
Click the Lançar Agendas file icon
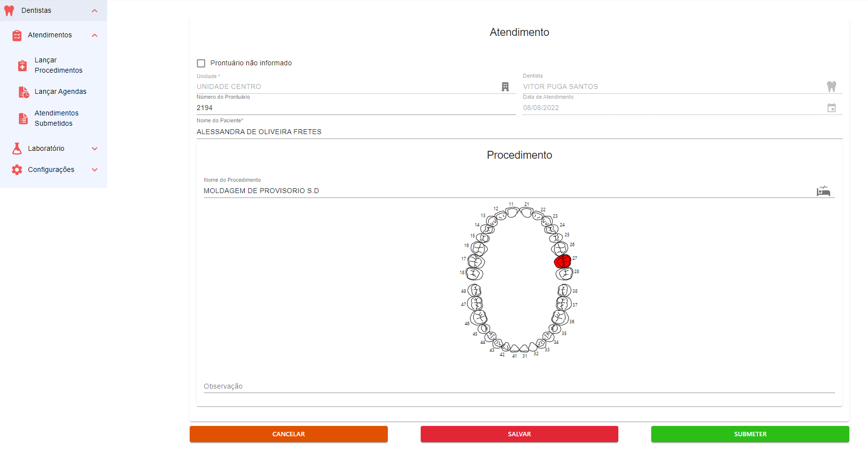pyautogui.click(x=24, y=92)
